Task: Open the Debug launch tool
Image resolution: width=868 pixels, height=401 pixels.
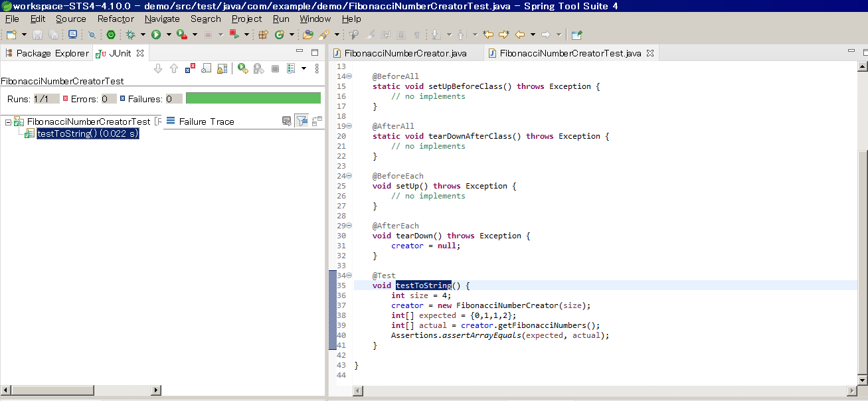Action: click(x=130, y=33)
